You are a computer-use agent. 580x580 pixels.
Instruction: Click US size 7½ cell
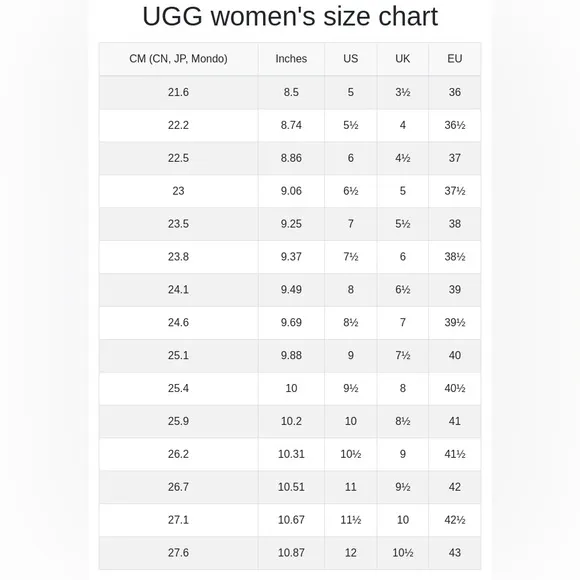tap(351, 257)
